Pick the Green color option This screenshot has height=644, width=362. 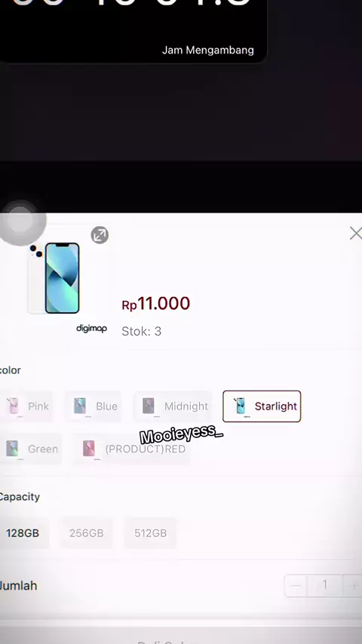coord(30,449)
